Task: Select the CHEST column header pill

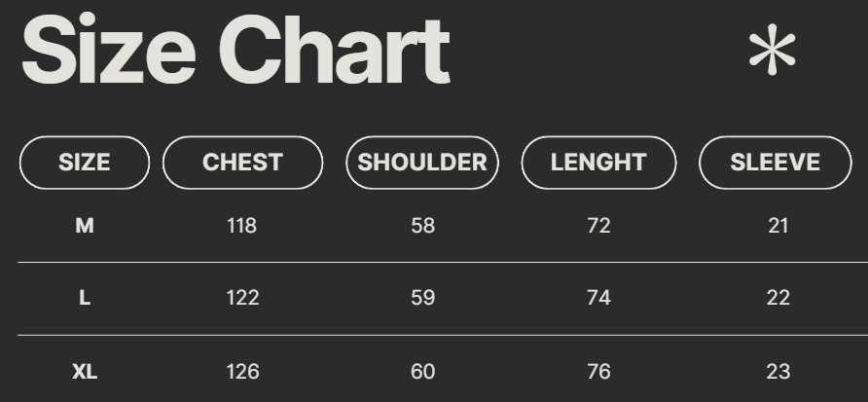Action: pyautogui.click(x=242, y=163)
